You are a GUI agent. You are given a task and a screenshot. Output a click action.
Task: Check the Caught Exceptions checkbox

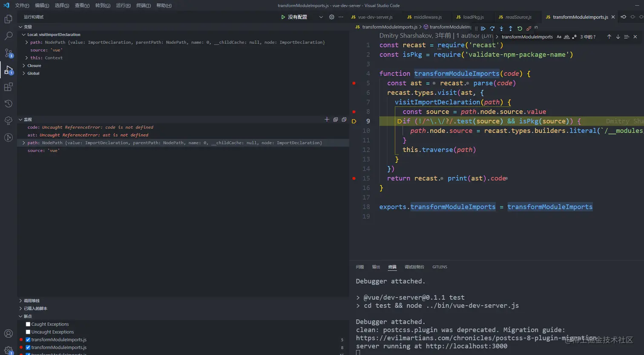[28, 324]
